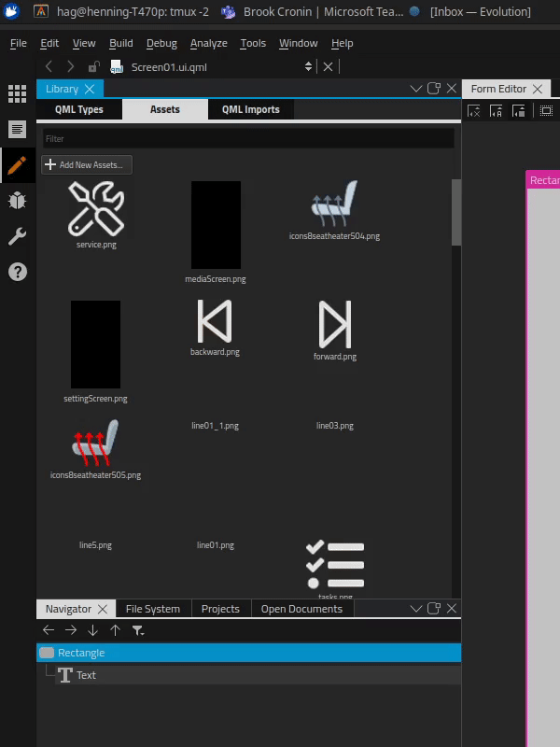Click the go back arrow beside Screen01.ui.qml
Image resolution: width=560 pixels, height=747 pixels.
point(49,66)
